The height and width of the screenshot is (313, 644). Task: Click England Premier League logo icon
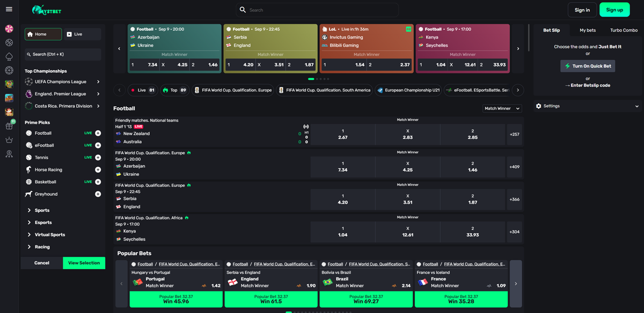point(29,94)
